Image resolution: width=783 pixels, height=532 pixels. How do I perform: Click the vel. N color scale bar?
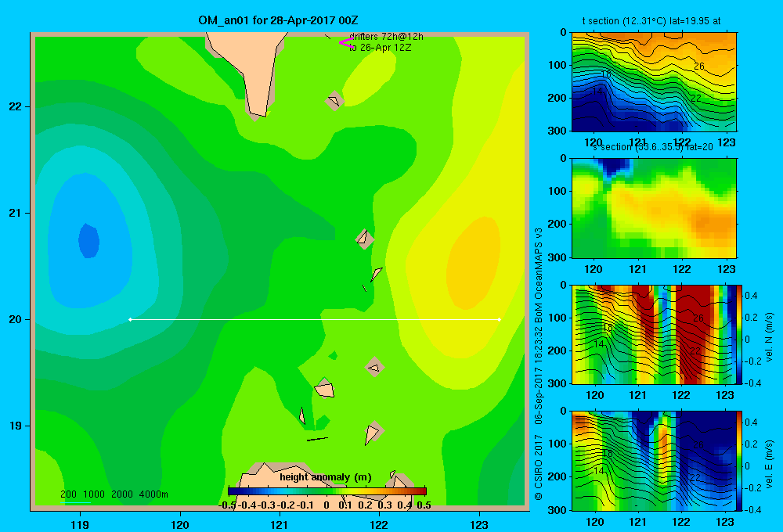point(740,334)
